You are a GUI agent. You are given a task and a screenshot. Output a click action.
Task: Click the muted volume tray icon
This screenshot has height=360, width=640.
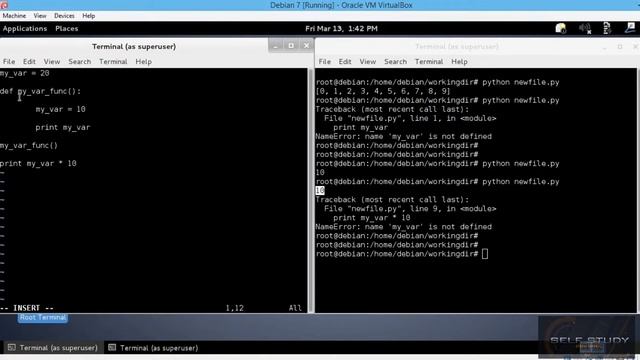pyautogui.click(x=585, y=28)
